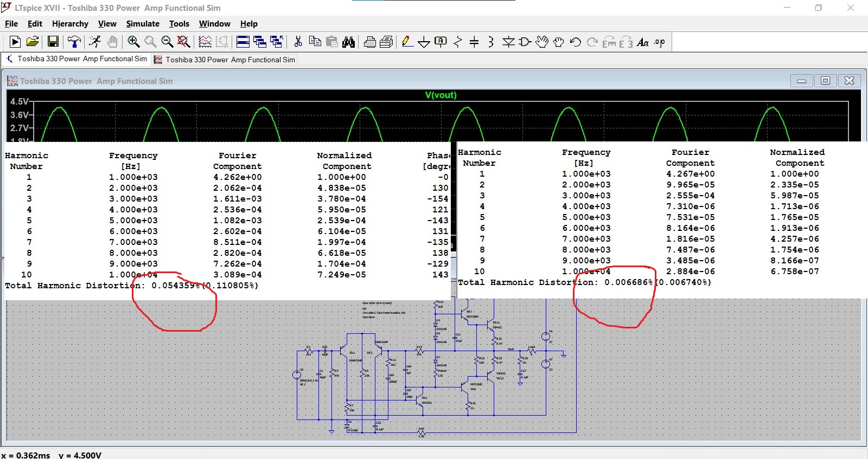The height and width of the screenshot is (459, 868).
Task: Click the Cut scissors icon
Action: (298, 42)
